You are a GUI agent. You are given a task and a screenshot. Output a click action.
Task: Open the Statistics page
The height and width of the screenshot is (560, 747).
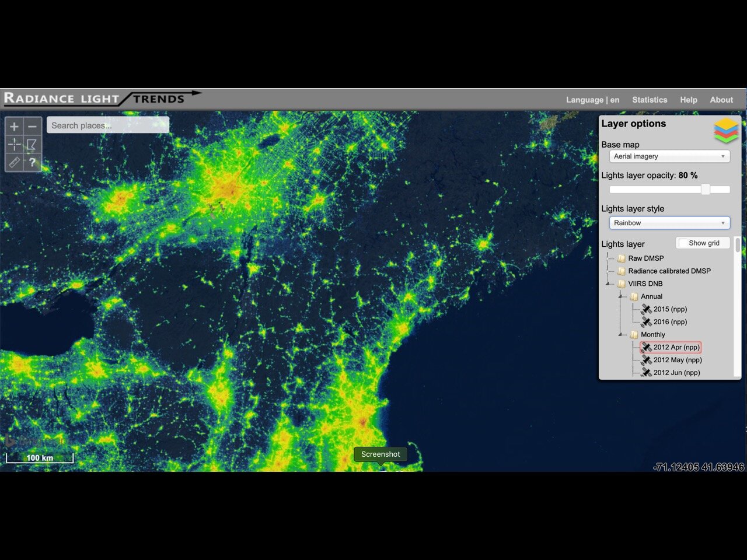tap(650, 100)
